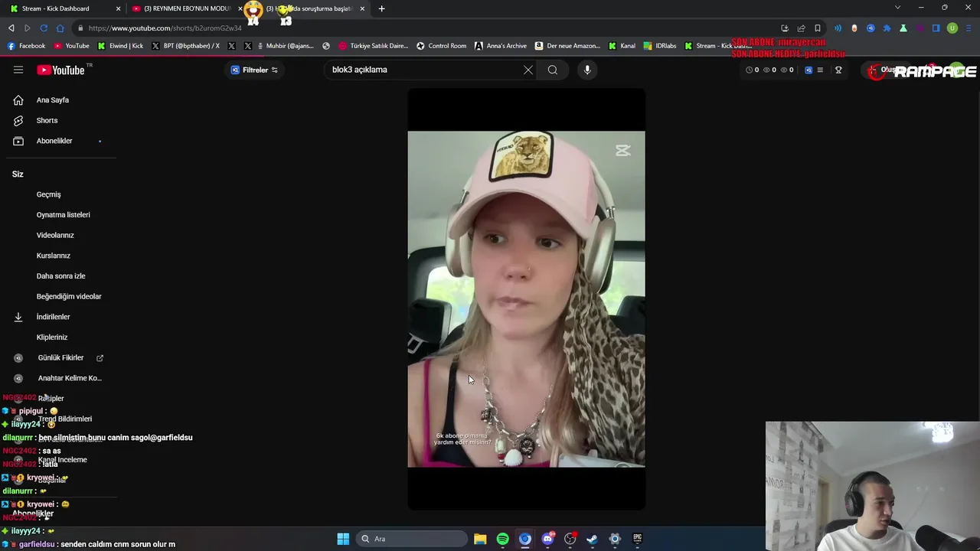This screenshot has height=551, width=980.
Task: Open Elwind | Kick bookmark
Action: coord(121,46)
